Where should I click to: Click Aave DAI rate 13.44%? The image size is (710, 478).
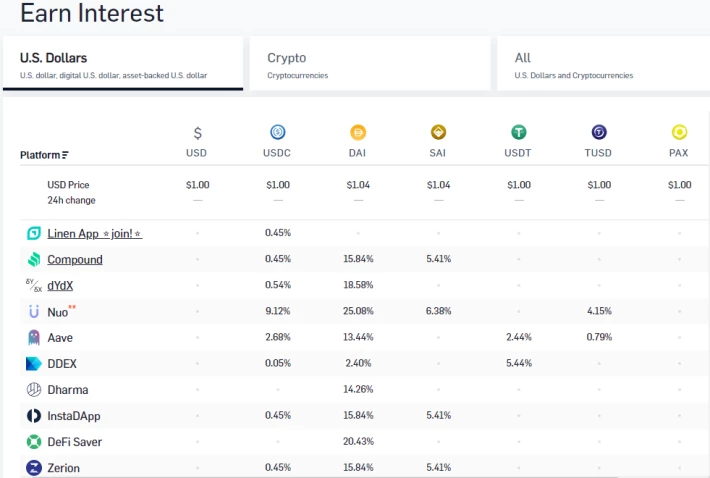pos(358,337)
